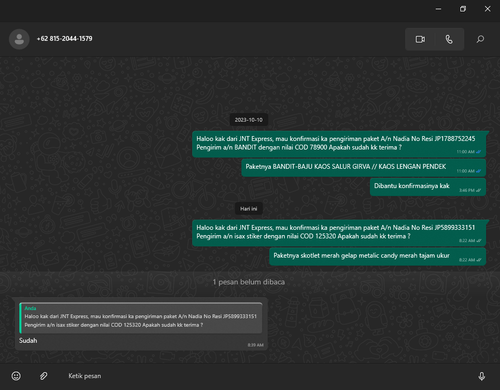Click the contact number +62 815-2044-1579

tap(64, 39)
